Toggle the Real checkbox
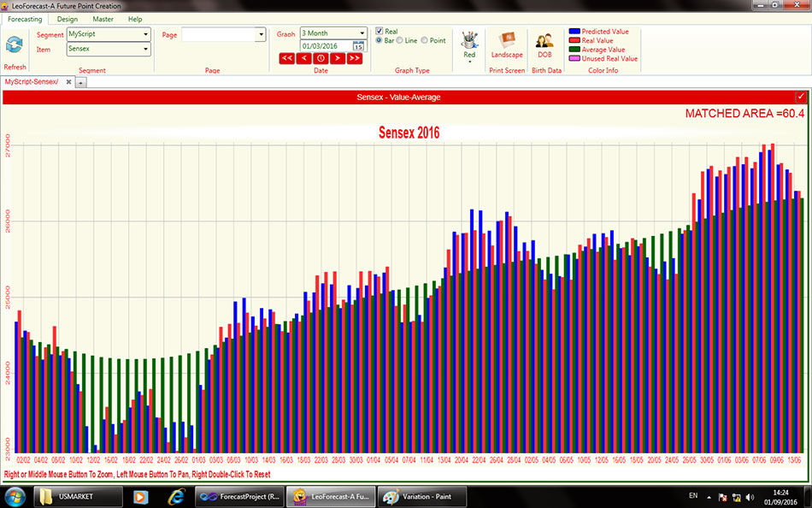The width and height of the screenshot is (812, 508). pyautogui.click(x=379, y=31)
